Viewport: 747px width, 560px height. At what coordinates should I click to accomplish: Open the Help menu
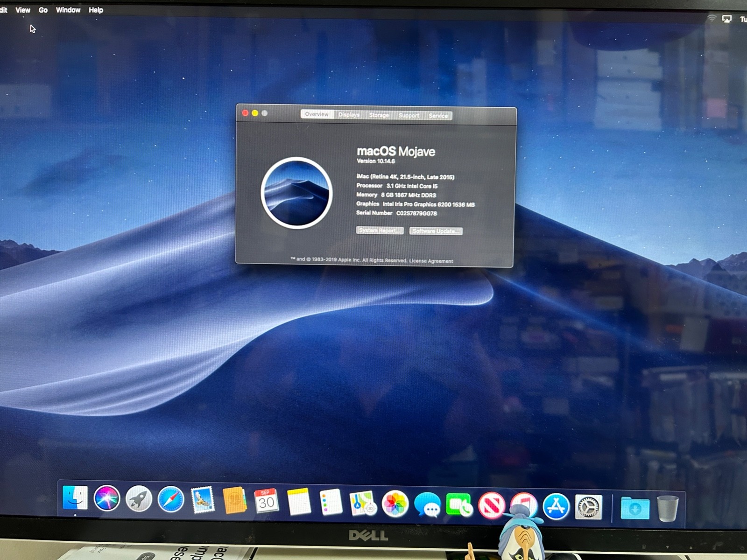pos(96,10)
